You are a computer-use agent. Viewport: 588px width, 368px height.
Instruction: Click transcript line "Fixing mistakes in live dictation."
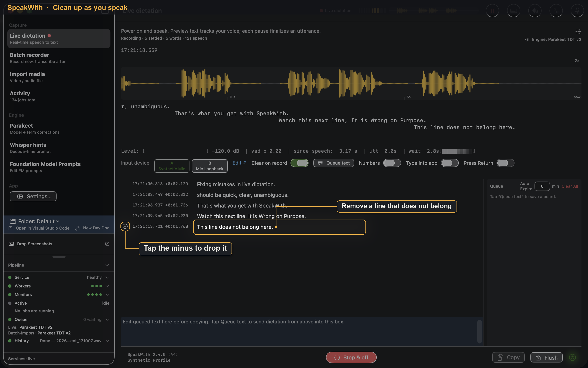(x=236, y=184)
